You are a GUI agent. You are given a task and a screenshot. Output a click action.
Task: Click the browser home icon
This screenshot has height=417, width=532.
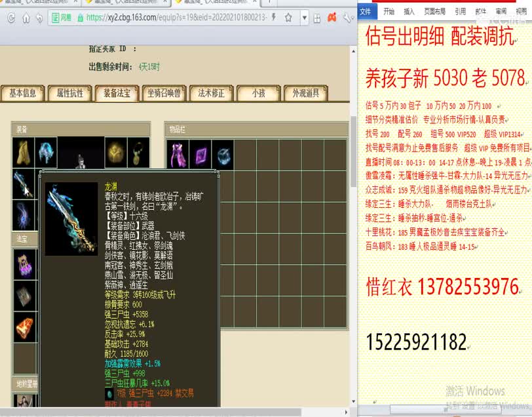[x=26, y=18]
